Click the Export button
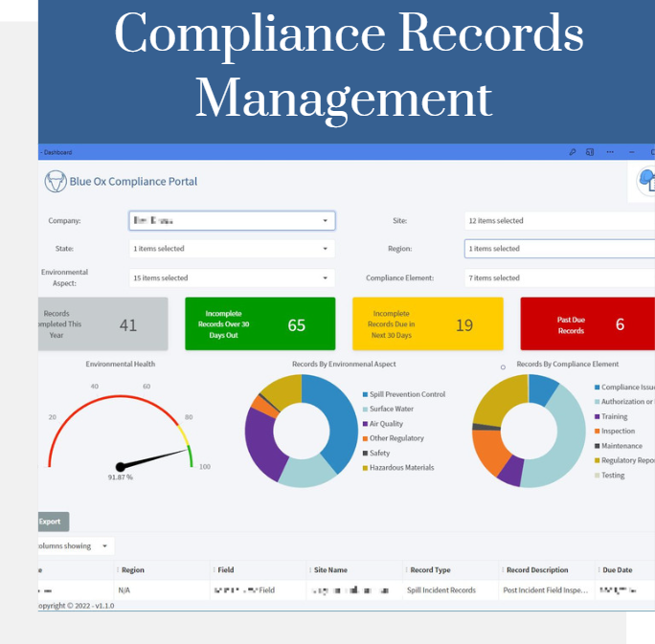Viewport: 655px width, 644px height. point(54,522)
